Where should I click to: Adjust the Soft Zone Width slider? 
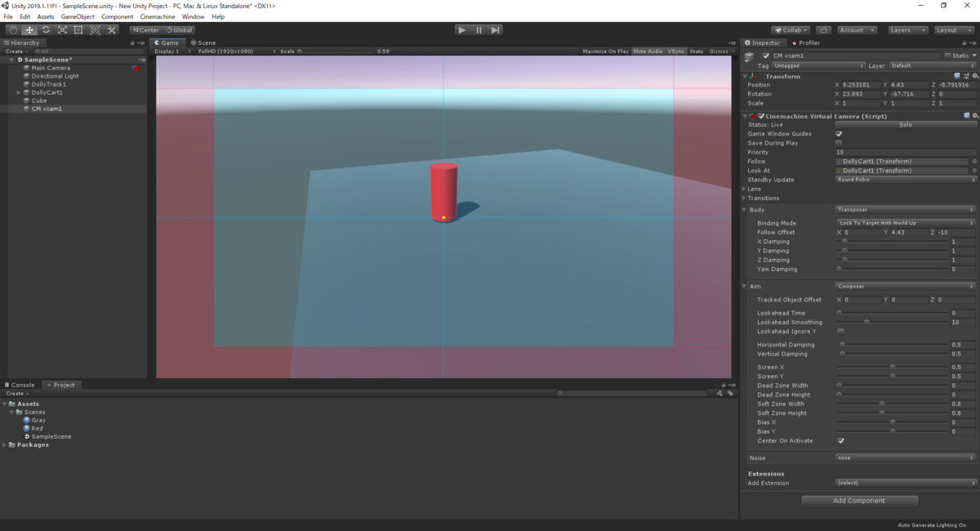892,404
